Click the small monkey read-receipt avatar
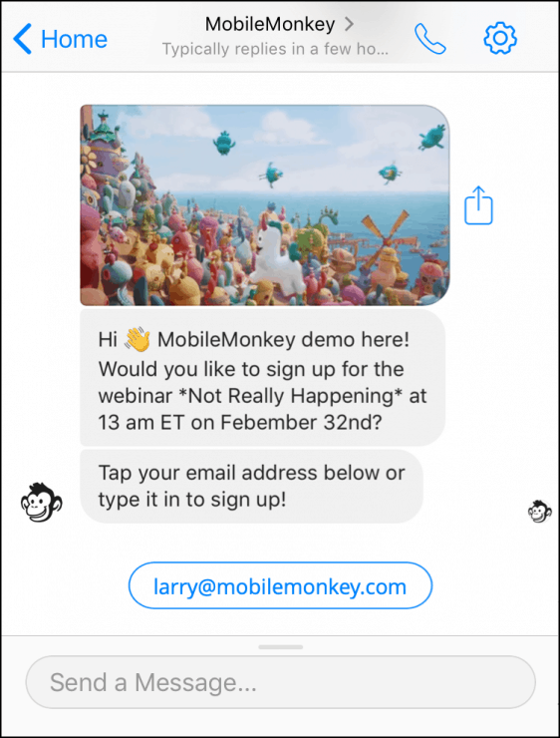Viewport: 560px width, 738px height. 539,512
